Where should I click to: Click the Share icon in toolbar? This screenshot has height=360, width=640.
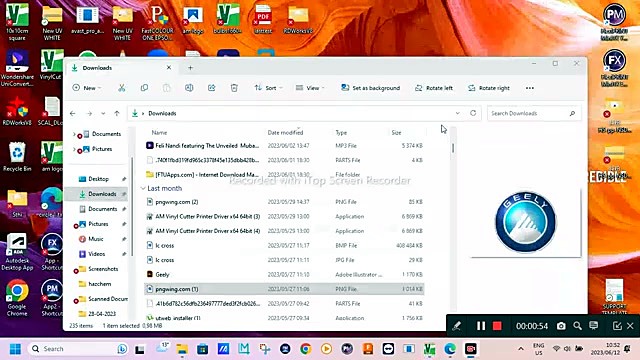coord(211,88)
